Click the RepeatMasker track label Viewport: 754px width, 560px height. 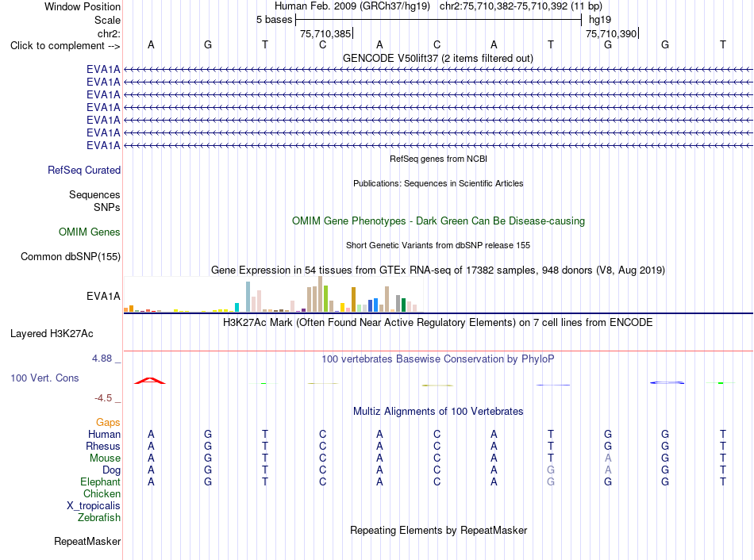[x=87, y=542]
